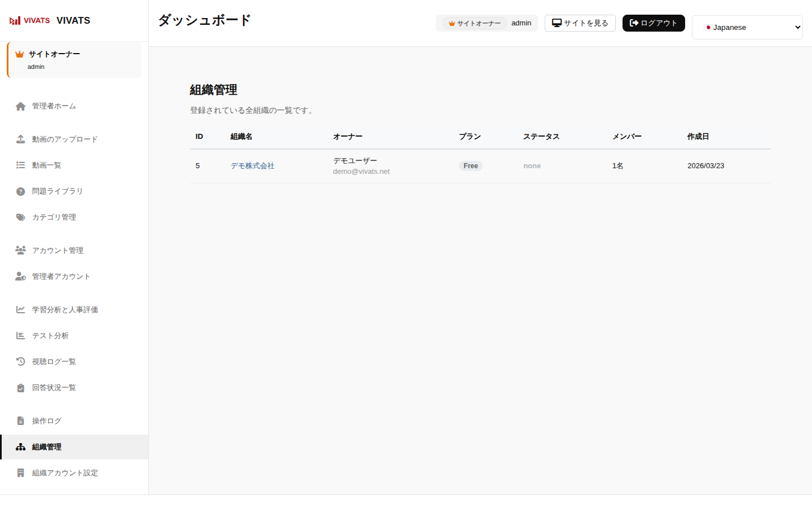
Task: Open 組織アカウント設定 page
Action: tap(74, 473)
